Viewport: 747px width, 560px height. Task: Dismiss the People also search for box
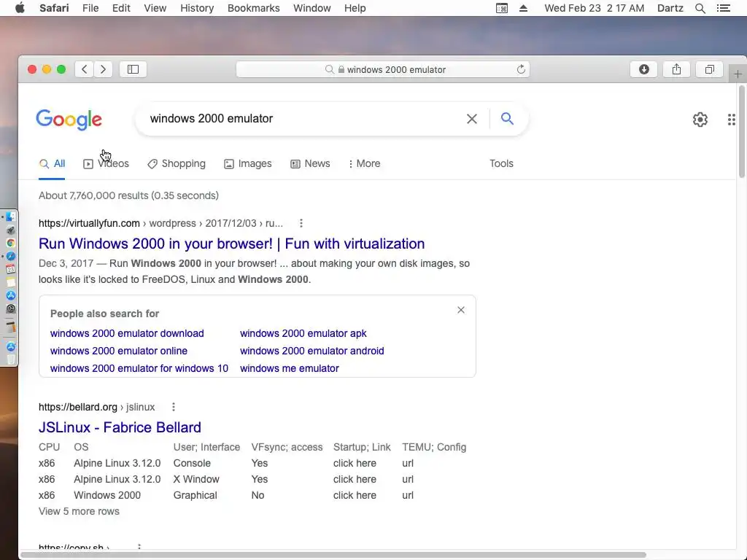click(461, 310)
